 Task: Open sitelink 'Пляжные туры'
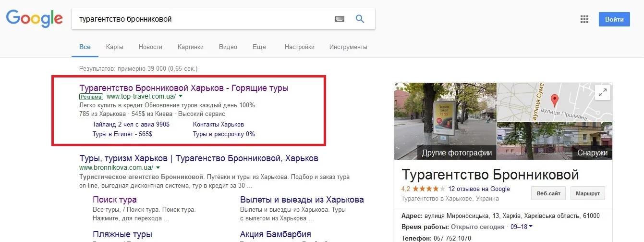click(x=122, y=235)
